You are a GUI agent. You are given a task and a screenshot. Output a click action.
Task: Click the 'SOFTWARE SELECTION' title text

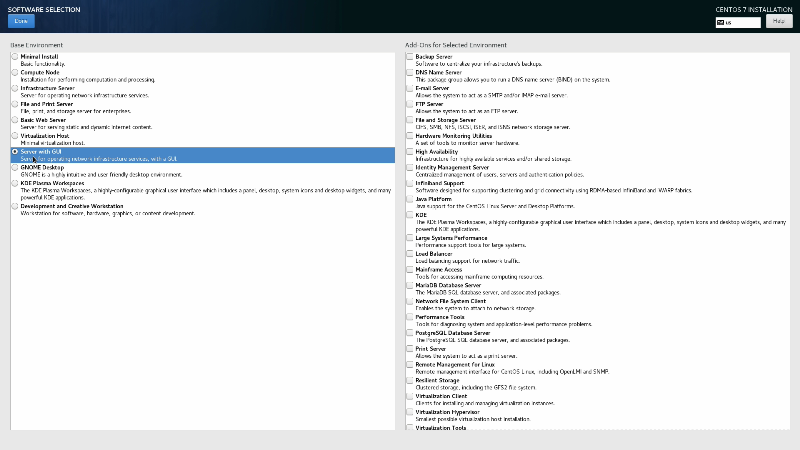[44, 9]
